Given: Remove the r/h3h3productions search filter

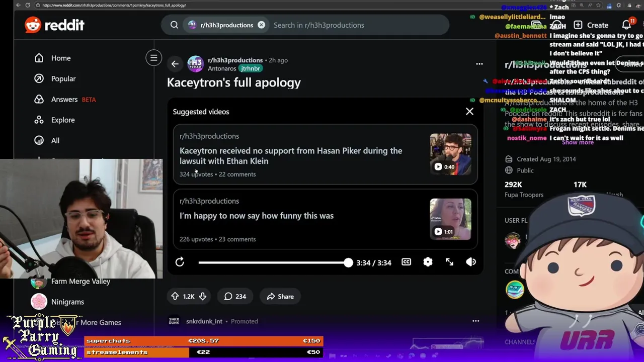Looking at the screenshot, I should pyautogui.click(x=261, y=25).
